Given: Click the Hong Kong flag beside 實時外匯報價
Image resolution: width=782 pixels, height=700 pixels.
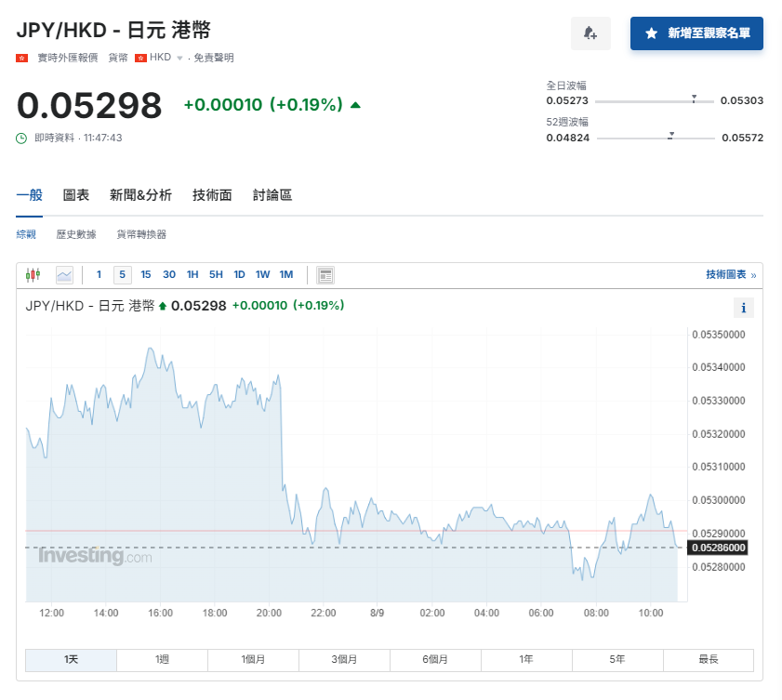Looking at the screenshot, I should 20,58.
